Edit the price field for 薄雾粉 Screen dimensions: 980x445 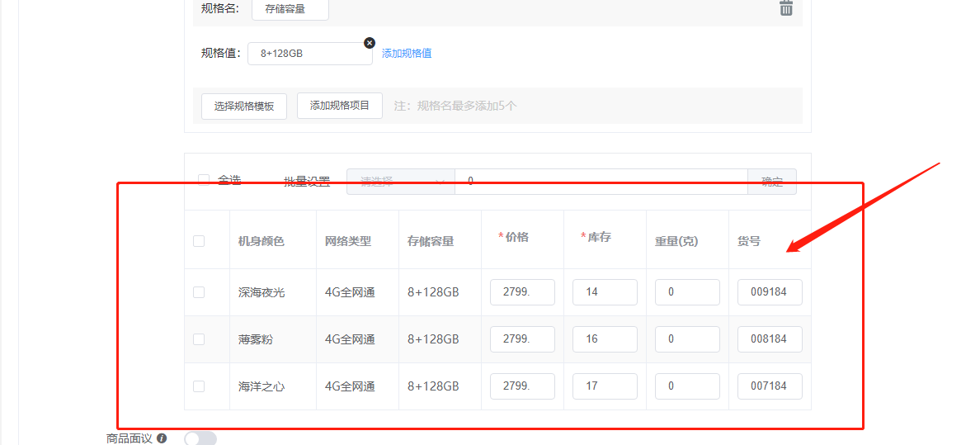(522, 339)
